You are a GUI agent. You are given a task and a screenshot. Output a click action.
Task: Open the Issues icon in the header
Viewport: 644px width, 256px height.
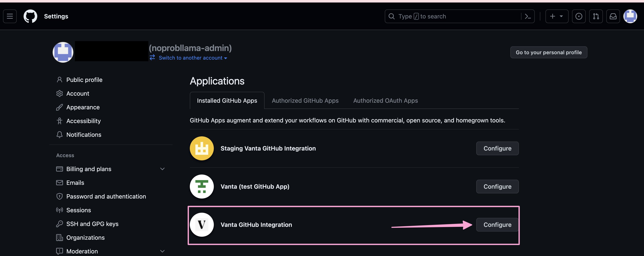click(x=579, y=16)
